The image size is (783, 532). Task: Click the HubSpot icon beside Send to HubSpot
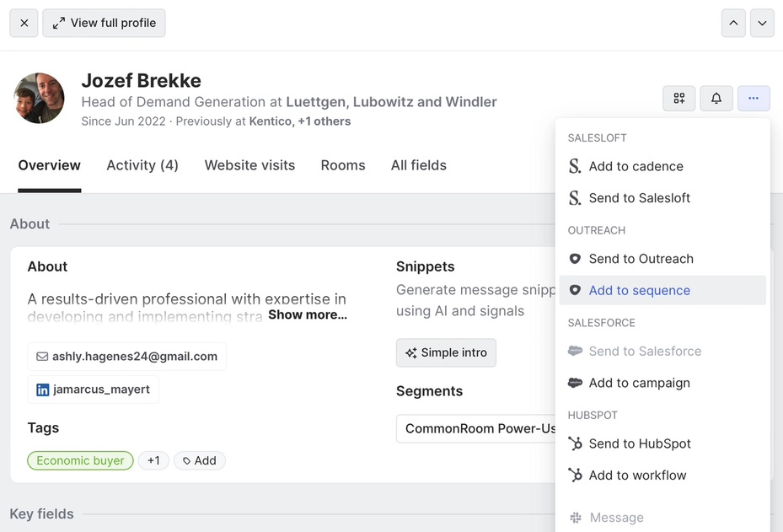[576, 443]
